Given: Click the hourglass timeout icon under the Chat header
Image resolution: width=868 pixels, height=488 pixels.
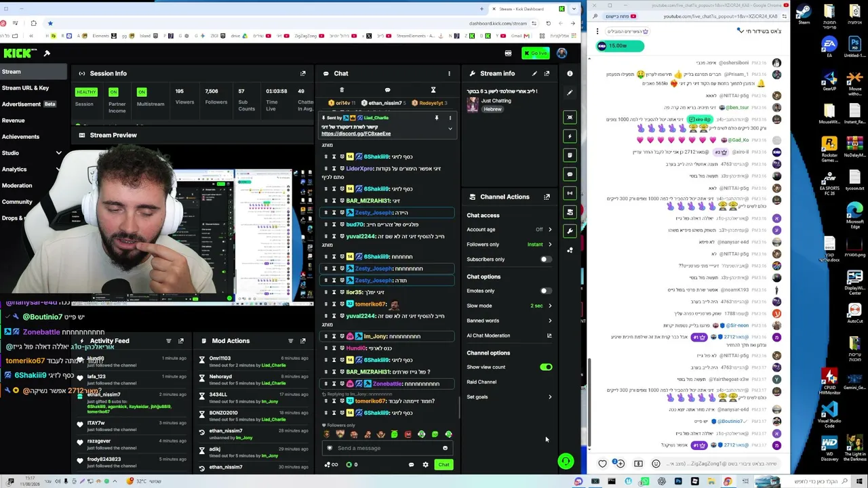Looking at the screenshot, I should (433, 90).
